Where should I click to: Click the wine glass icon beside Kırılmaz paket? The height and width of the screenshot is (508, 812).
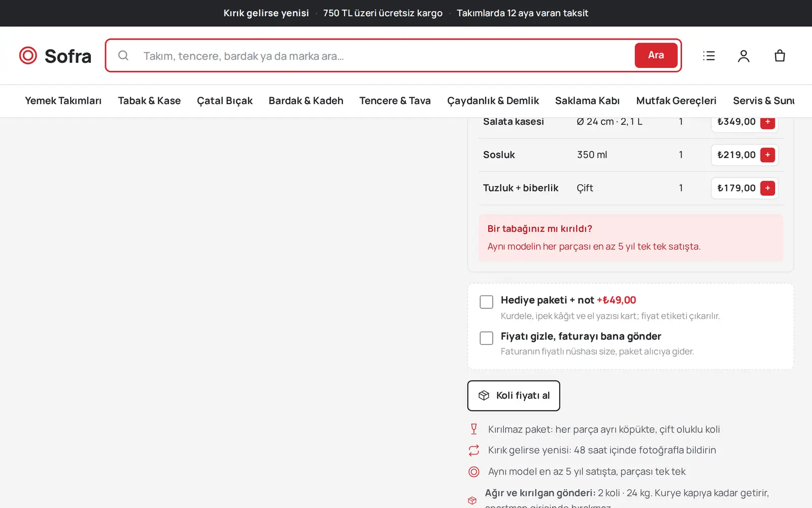pyautogui.click(x=473, y=429)
